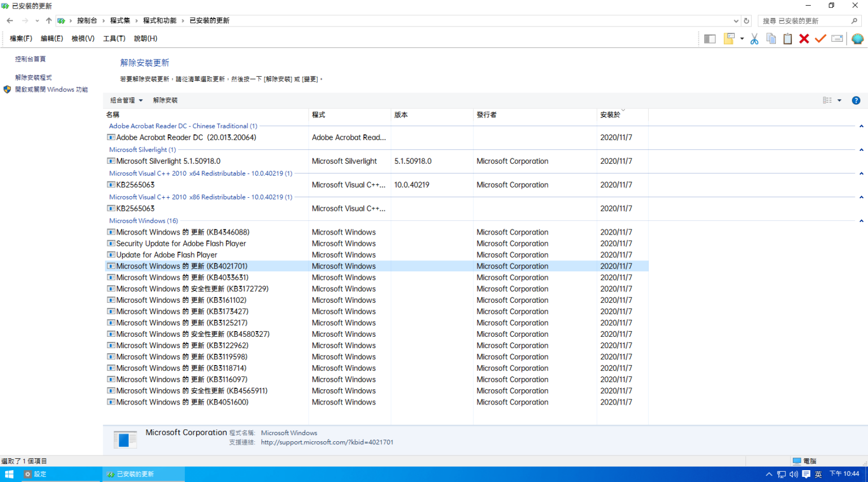868x482 pixels.
Task: Open the volume speaker tray icon
Action: (x=793, y=474)
